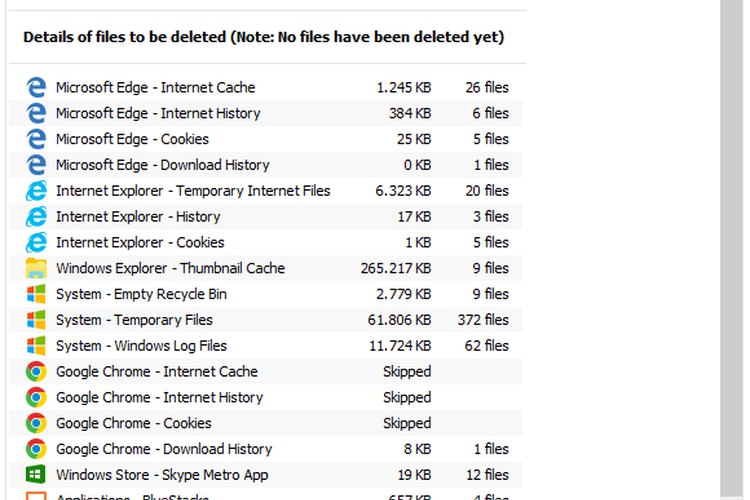Select the Internet Explorer - History entry
This screenshot has width=750, height=500.
265,217
